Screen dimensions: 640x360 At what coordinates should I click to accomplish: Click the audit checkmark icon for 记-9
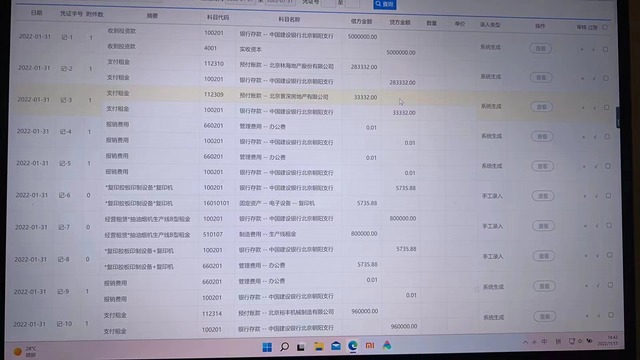click(x=598, y=285)
